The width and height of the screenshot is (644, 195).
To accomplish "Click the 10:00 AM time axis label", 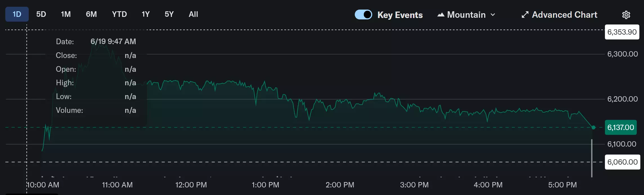I will (43, 185).
